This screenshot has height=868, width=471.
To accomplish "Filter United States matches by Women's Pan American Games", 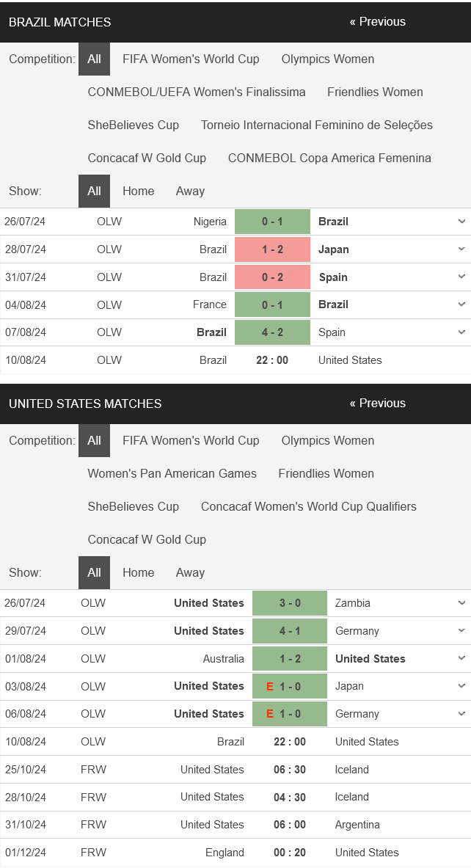I will pos(172,473).
